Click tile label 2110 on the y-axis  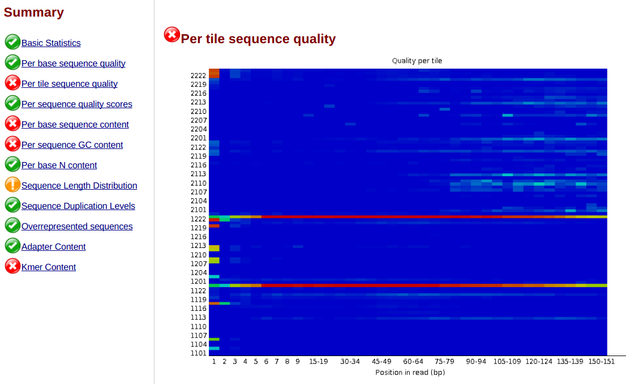pos(198,183)
